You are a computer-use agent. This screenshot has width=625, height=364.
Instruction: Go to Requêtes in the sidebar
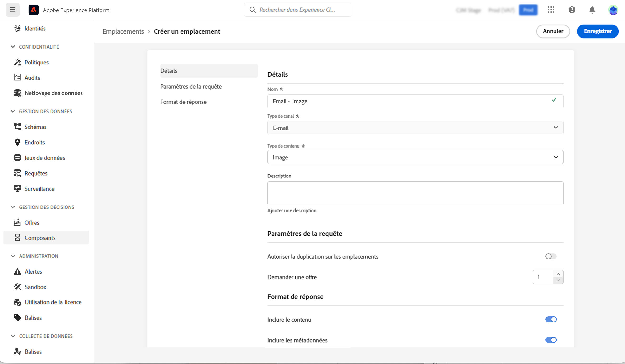pos(36,173)
